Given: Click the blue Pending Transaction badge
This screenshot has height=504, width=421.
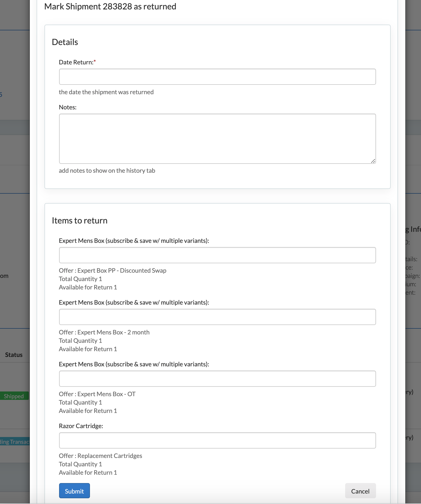Looking at the screenshot, I should click(15, 441).
